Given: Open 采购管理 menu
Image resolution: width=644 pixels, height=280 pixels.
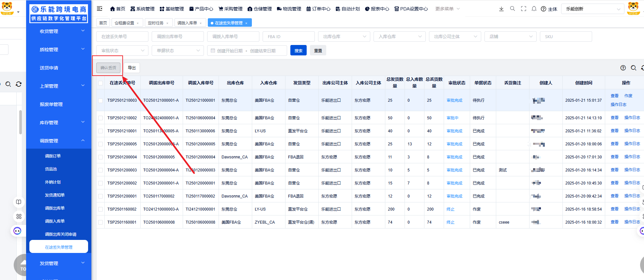Looking at the screenshot, I should click(x=231, y=9).
